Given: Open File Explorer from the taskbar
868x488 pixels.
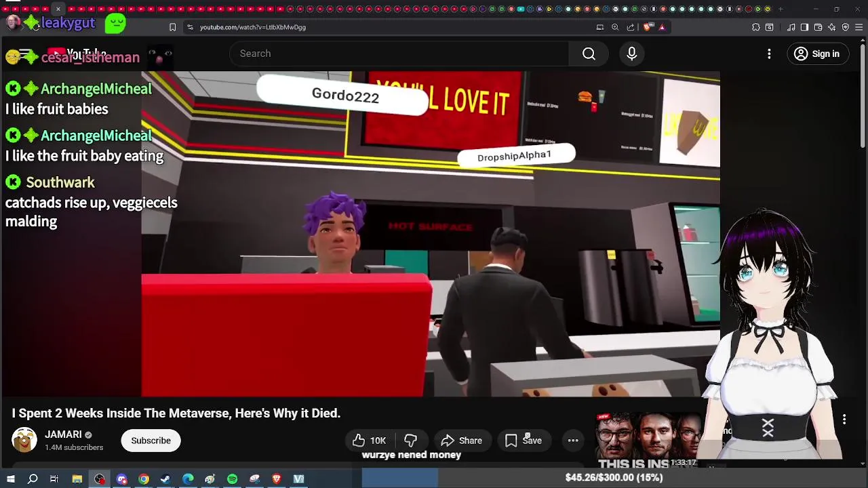Looking at the screenshot, I should [x=77, y=479].
